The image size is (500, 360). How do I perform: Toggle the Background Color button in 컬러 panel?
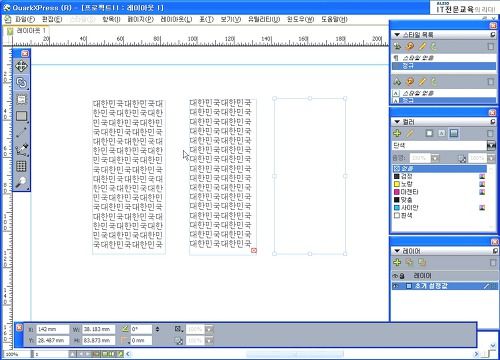[454, 134]
